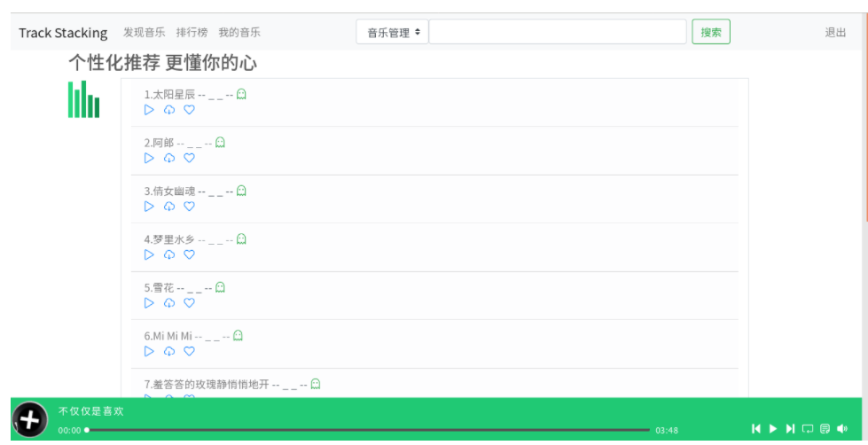Download the song 倩女幽魂
Image resolution: width=868 pixels, height=445 pixels.
coord(169,206)
